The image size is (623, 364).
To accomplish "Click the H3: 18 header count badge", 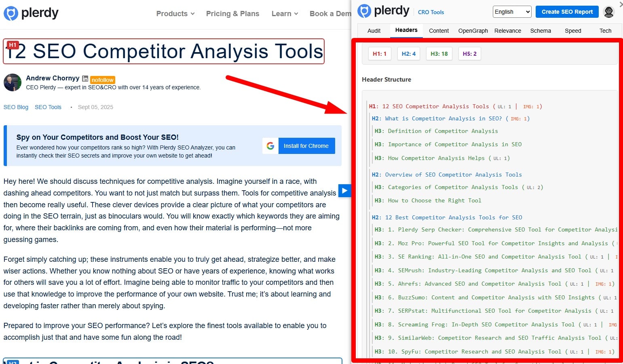I will coord(439,53).
